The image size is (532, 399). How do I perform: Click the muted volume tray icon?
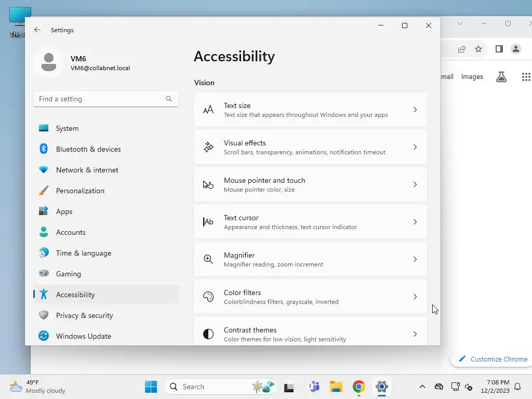pos(469,387)
